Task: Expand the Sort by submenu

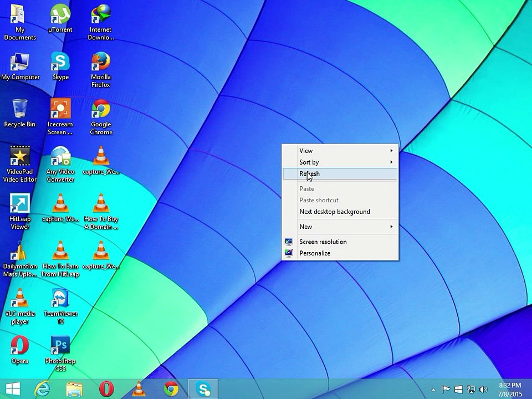Action: click(340, 162)
